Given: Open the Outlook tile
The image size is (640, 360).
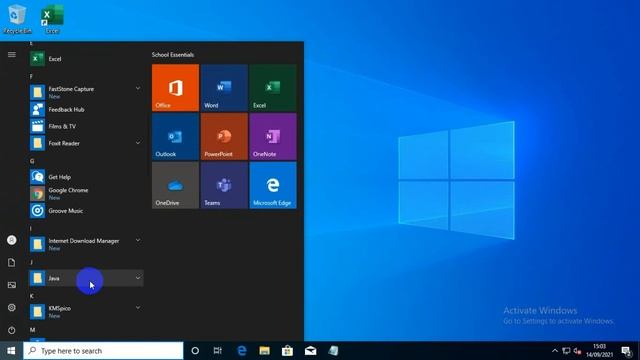Looking at the screenshot, I should (x=176, y=136).
